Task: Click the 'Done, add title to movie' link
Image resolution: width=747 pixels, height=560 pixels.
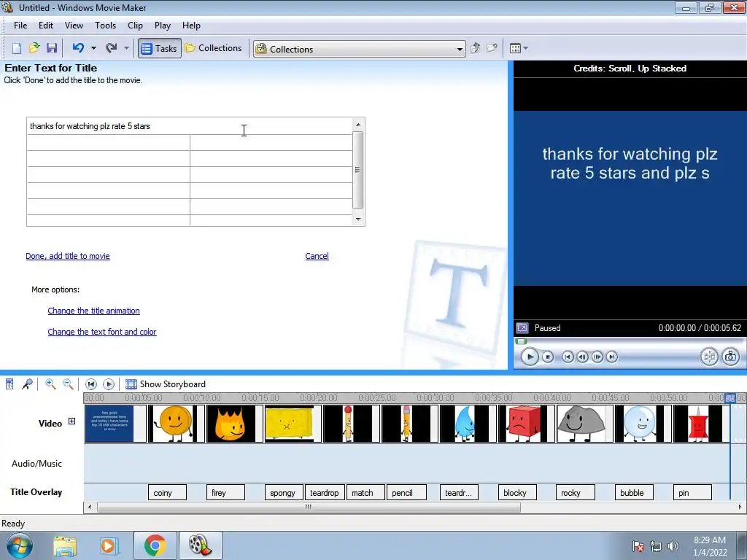Action: [x=68, y=256]
